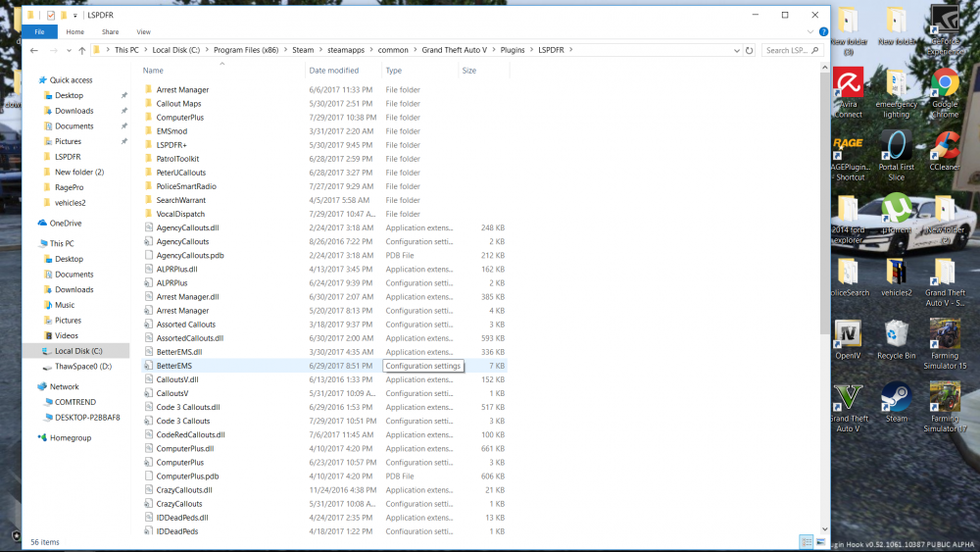
Task: Select the Arrest Manager folder row
Action: [324, 90]
